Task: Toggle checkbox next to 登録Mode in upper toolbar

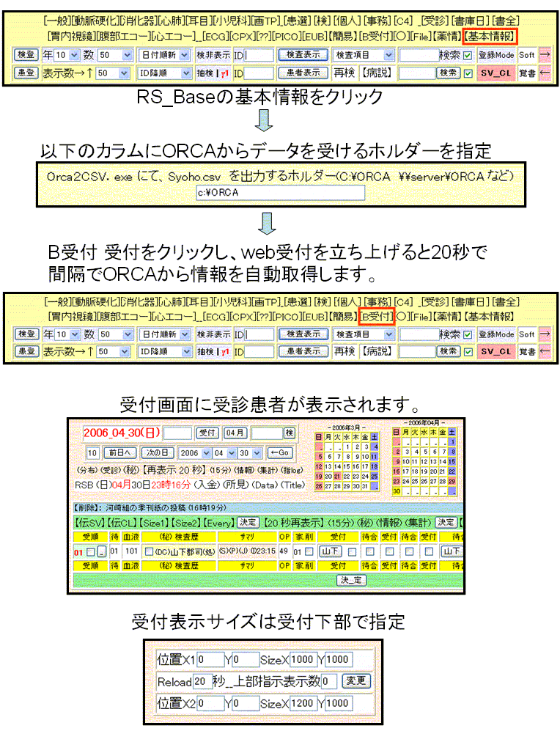Action: (x=468, y=55)
